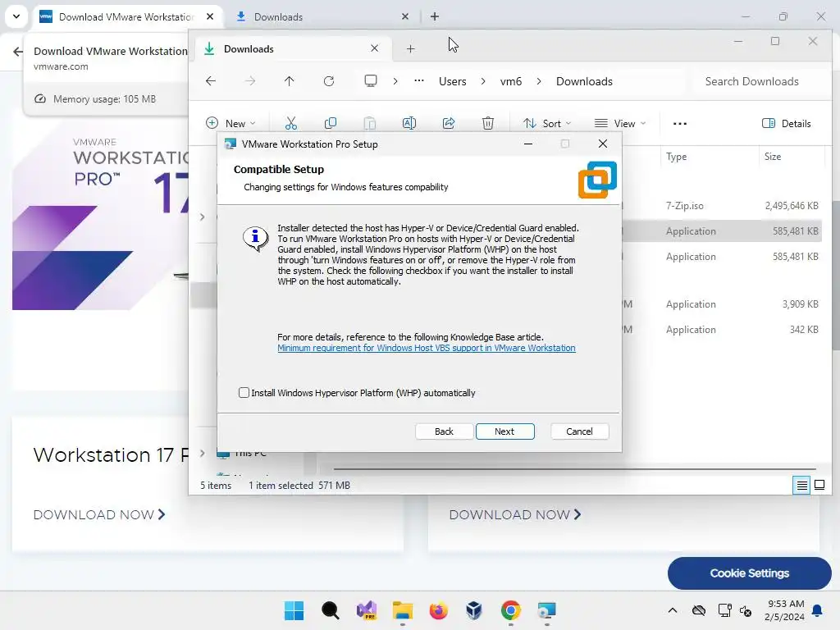Image resolution: width=840 pixels, height=630 pixels.
Task: Select vm6 in the address breadcrumb
Action: [x=511, y=81]
